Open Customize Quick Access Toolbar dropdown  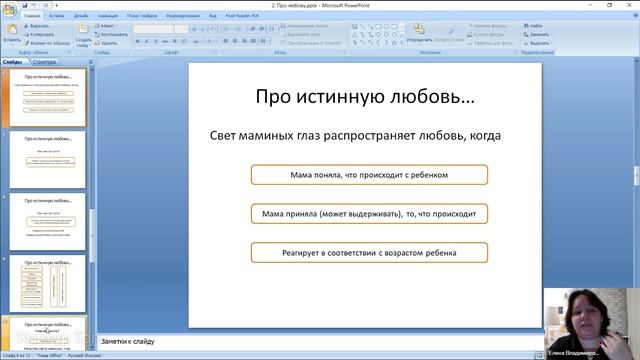(x=57, y=5)
